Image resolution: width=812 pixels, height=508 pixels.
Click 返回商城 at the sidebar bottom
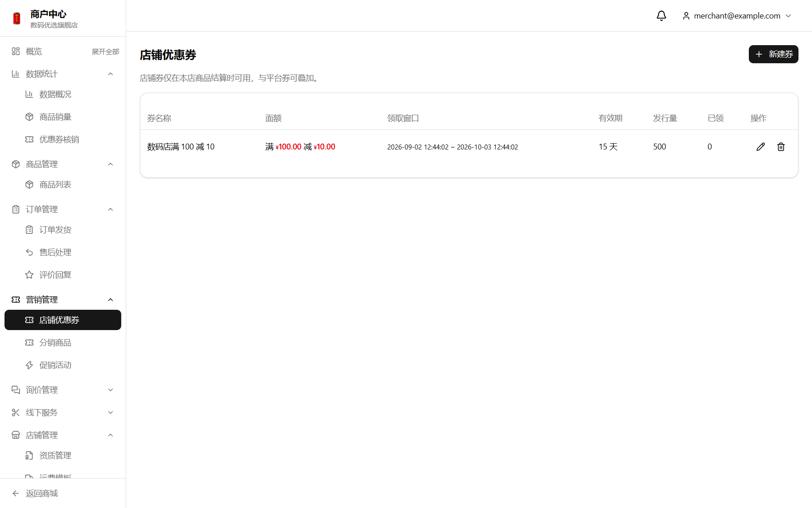pyautogui.click(x=63, y=494)
